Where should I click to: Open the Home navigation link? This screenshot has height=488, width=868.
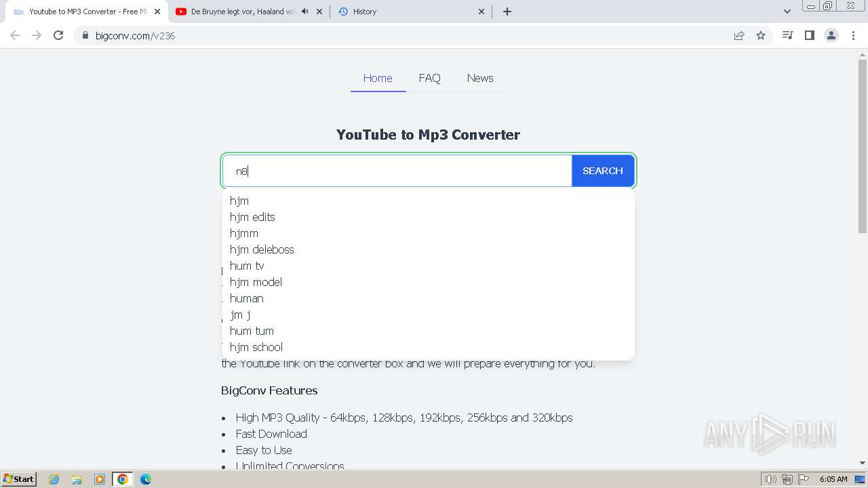378,78
